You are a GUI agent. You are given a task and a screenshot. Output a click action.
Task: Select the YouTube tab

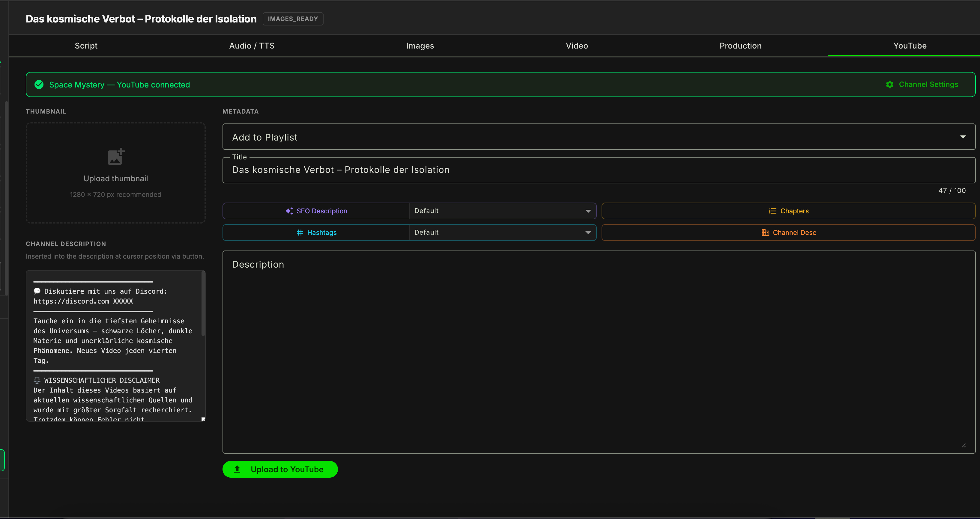pyautogui.click(x=910, y=46)
